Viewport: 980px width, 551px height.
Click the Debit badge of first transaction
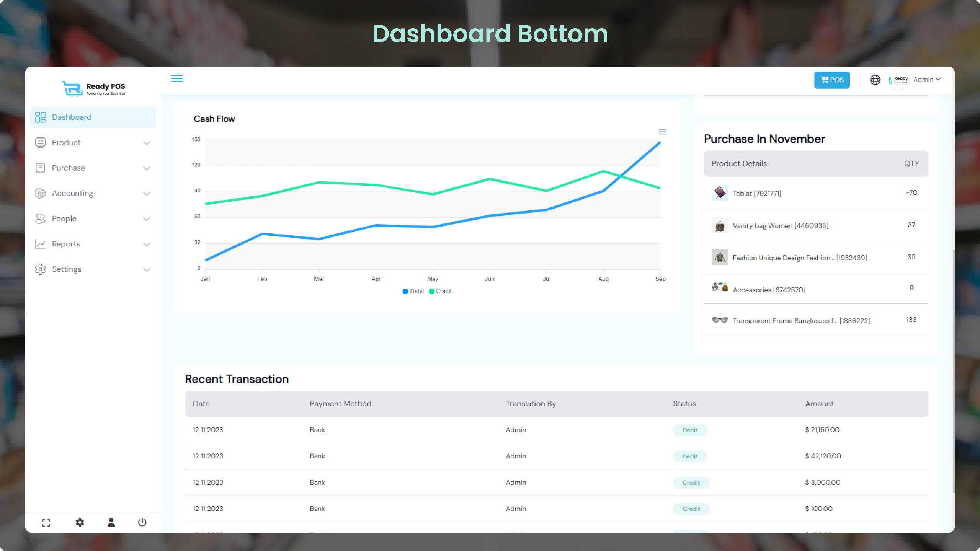click(690, 430)
